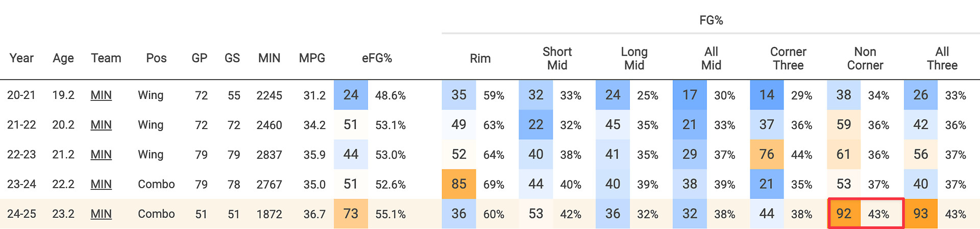Click the orange 85 Rim percentile cell
This screenshot has width=980, height=229.
coord(459,184)
